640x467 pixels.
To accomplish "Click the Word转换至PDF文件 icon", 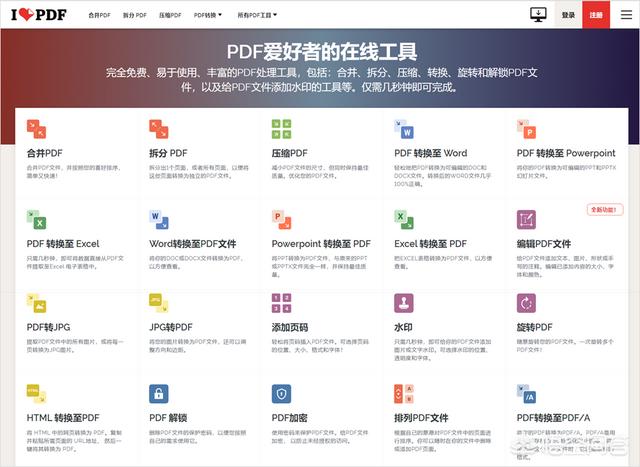I will click(159, 220).
